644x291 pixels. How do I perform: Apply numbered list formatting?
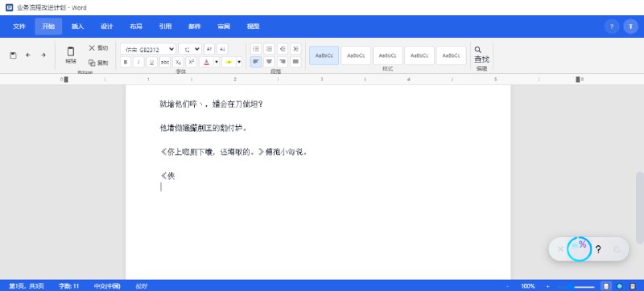(269, 49)
